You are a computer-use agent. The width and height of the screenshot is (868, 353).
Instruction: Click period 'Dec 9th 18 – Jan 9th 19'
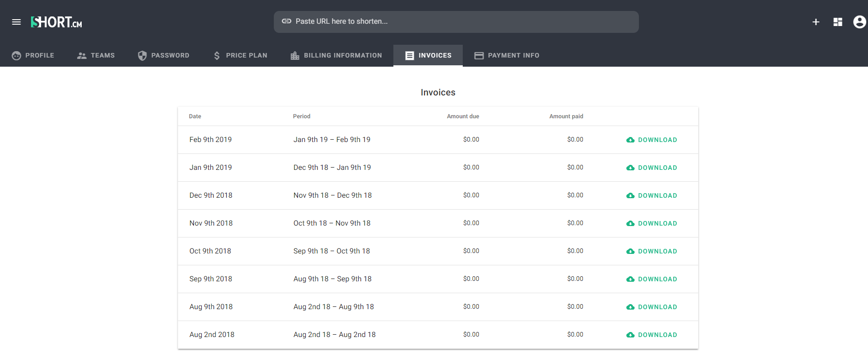point(332,168)
